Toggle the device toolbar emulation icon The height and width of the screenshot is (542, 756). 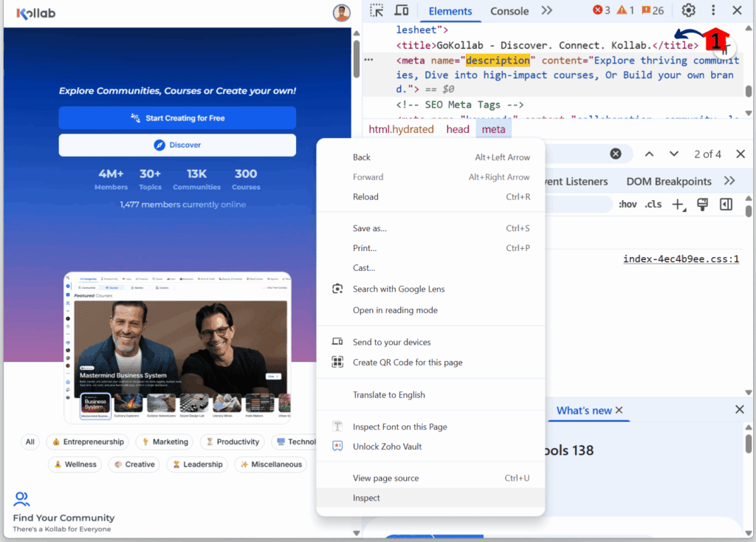point(401,10)
